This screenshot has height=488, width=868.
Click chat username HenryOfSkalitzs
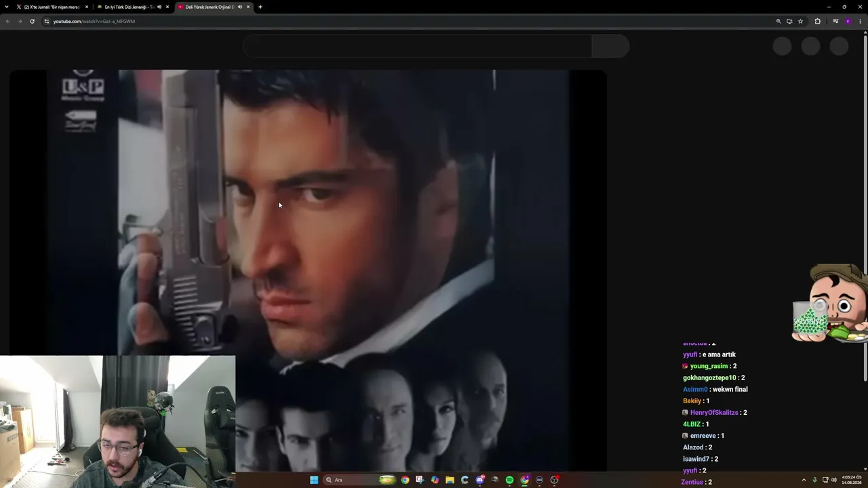pos(714,412)
